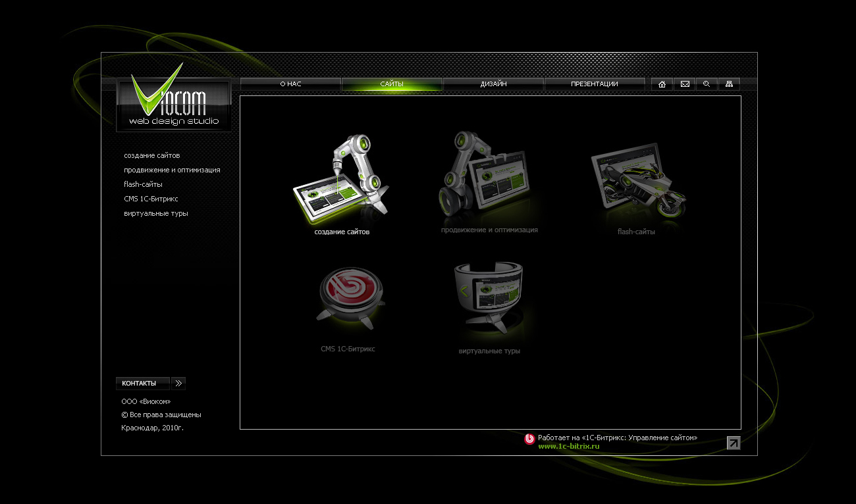Expand contacts via the double-chevron button
The width and height of the screenshot is (856, 504).
(178, 383)
